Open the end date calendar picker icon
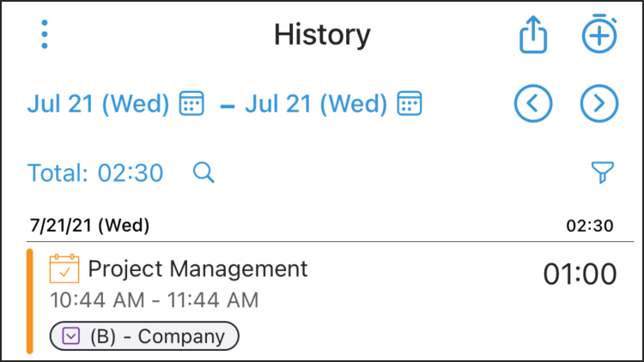The width and height of the screenshot is (644, 362). (x=409, y=103)
